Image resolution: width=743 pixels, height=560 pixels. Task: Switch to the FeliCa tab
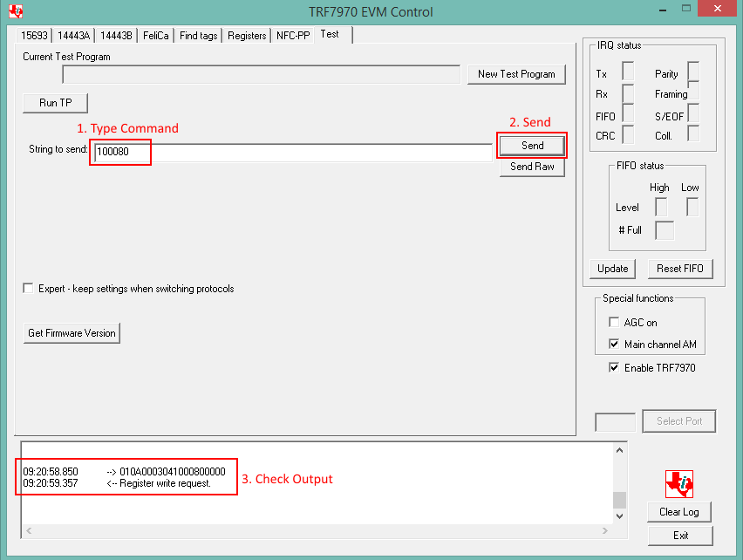pos(155,36)
